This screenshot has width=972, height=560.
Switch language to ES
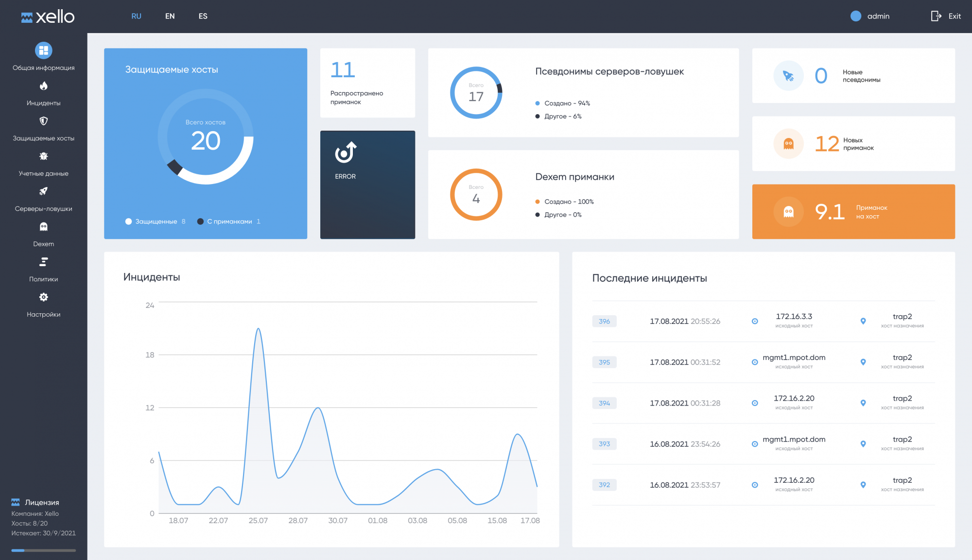click(203, 16)
